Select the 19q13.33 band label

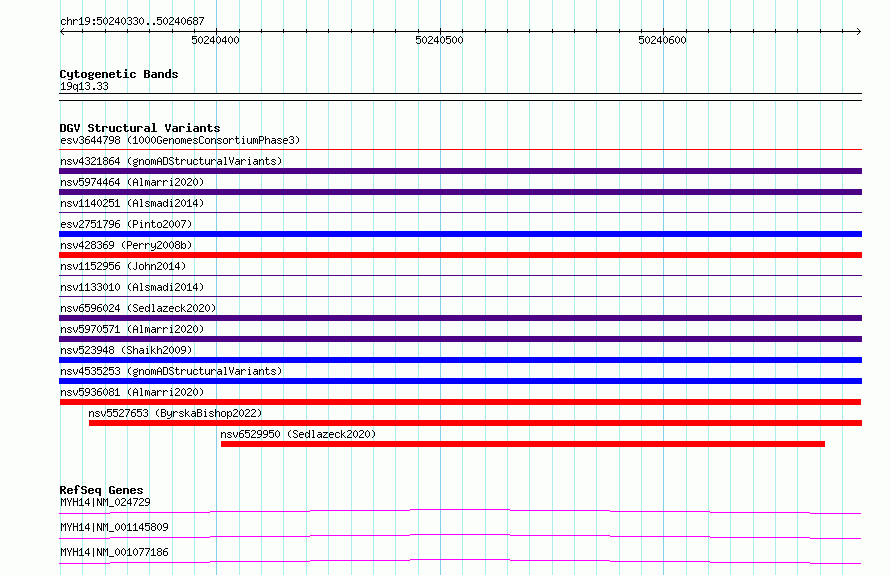click(x=84, y=86)
